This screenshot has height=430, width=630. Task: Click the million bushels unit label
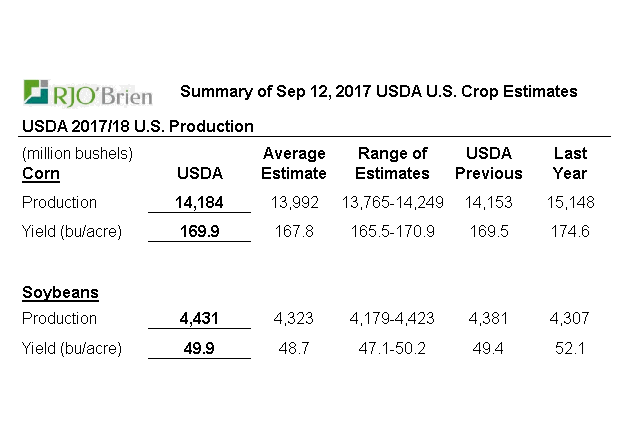pyautogui.click(x=77, y=153)
